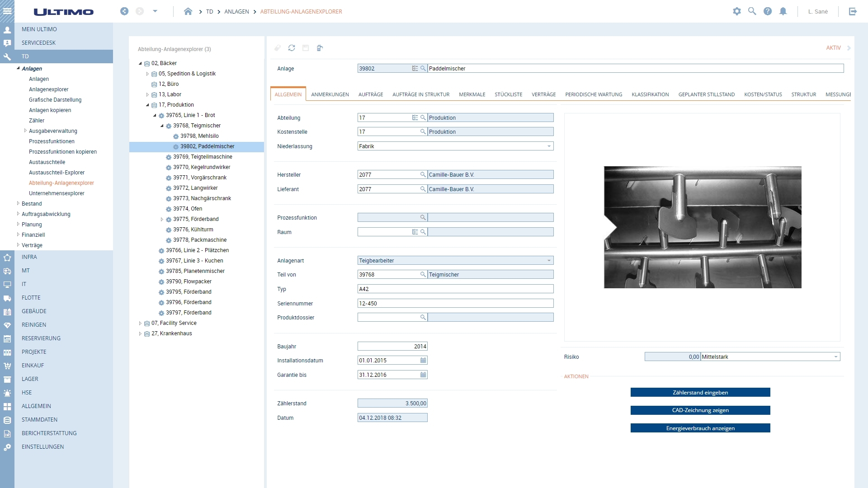Open the Installationsdatum calendar picker

pyautogui.click(x=422, y=360)
